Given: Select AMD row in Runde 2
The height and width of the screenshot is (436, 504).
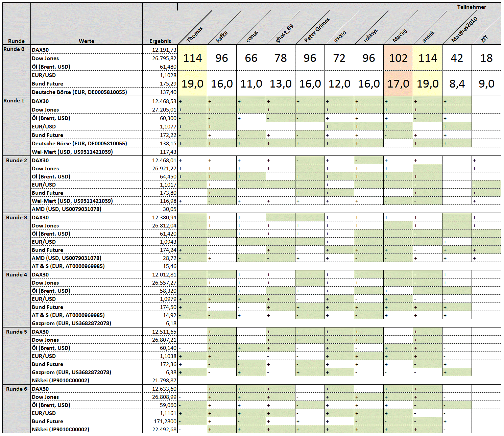Looking at the screenshot, I should coord(67,209).
